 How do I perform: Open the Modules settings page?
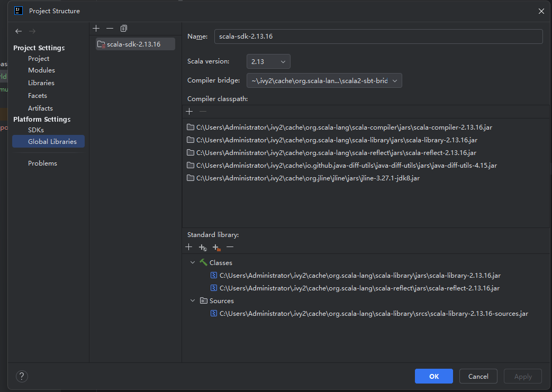[x=41, y=70]
